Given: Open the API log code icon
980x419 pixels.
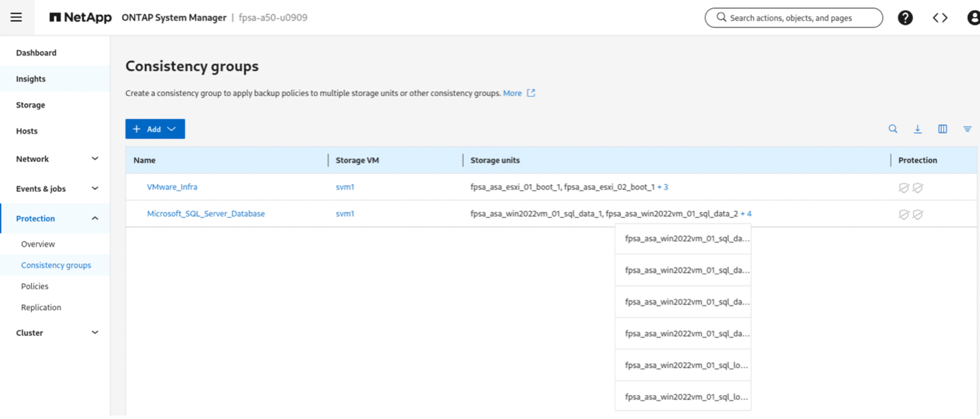Looking at the screenshot, I should [x=940, y=18].
